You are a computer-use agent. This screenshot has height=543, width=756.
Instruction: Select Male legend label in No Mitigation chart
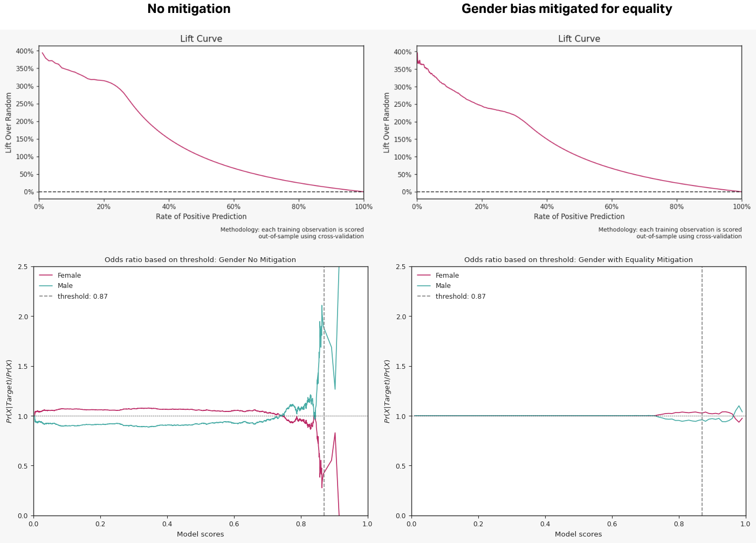65,286
